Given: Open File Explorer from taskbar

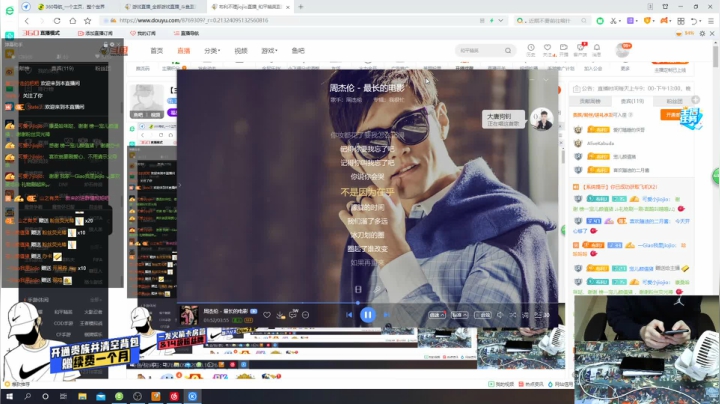Looking at the screenshot, I should click(x=82, y=396).
